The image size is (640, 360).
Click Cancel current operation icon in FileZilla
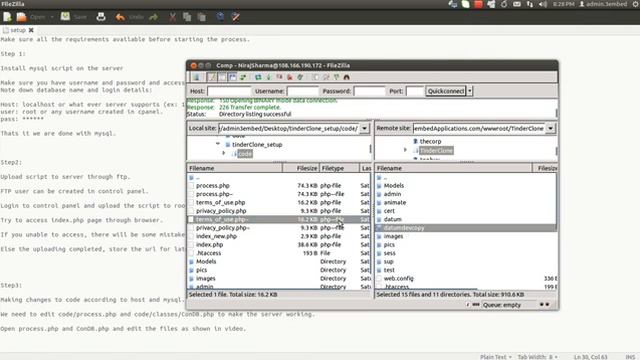pyautogui.click(x=279, y=77)
